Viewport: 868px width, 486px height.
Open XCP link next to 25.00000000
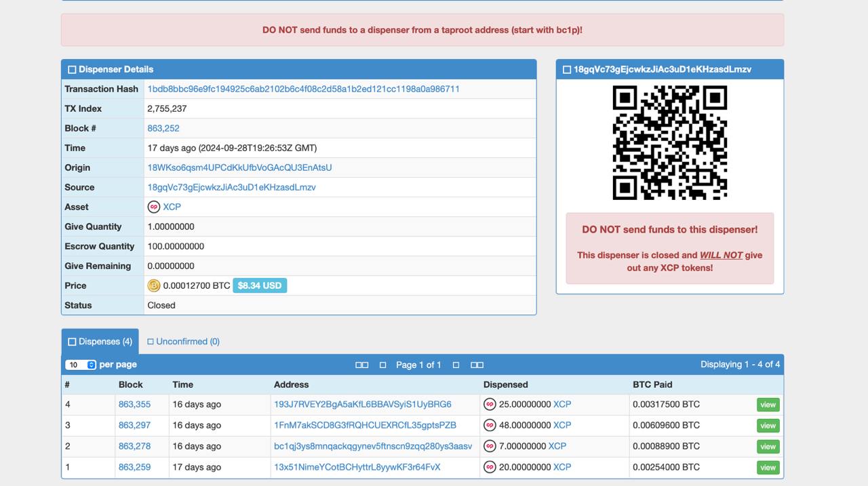click(x=562, y=404)
